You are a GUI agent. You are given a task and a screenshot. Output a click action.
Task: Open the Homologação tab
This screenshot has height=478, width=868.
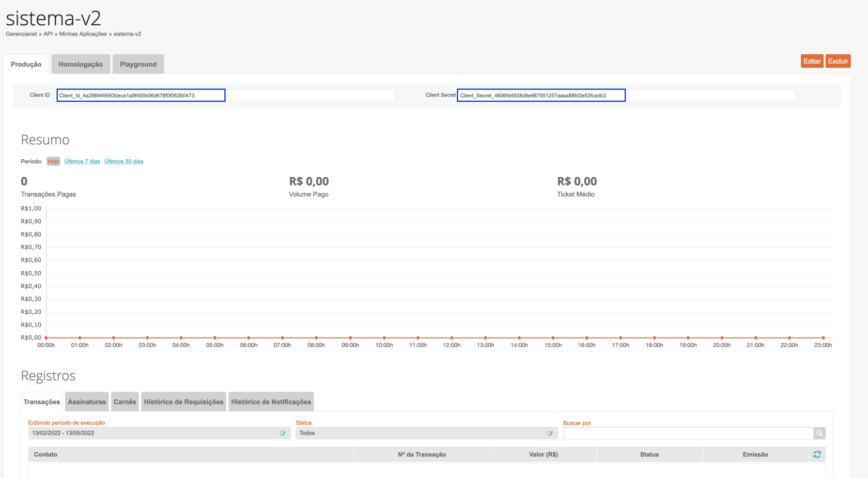[81, 64]
